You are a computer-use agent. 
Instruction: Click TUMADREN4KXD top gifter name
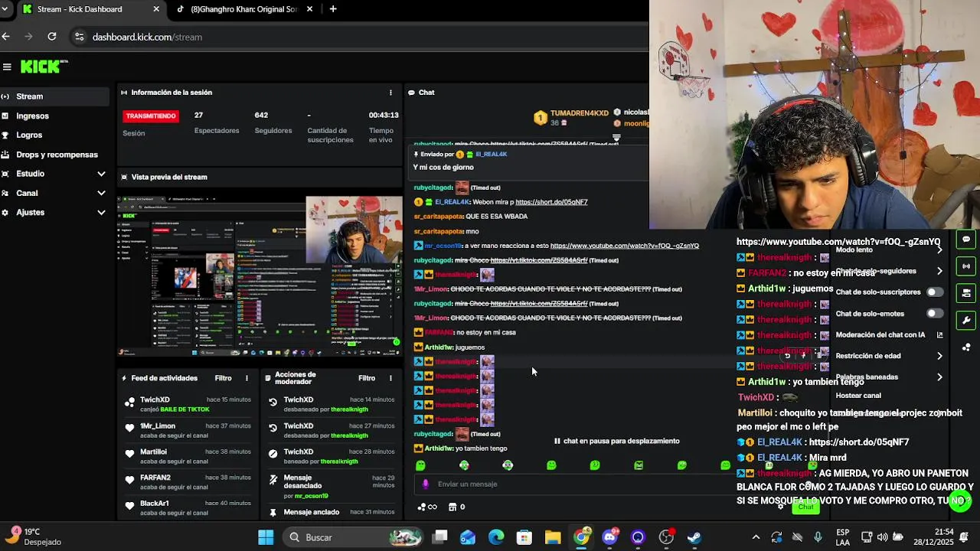[x=579, y=113]
